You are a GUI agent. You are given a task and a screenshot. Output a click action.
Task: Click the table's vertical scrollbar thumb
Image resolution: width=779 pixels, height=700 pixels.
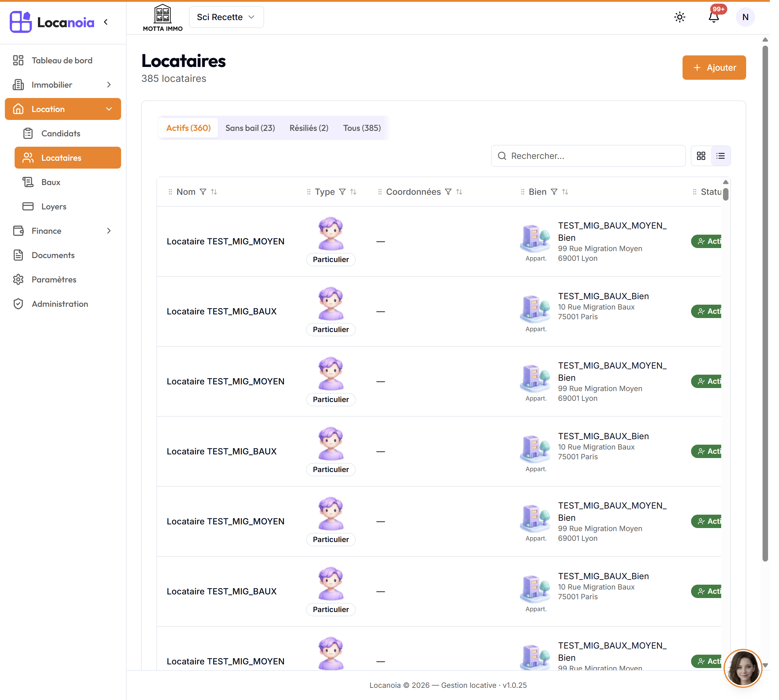pyautogui.click(x=725, y=194)
